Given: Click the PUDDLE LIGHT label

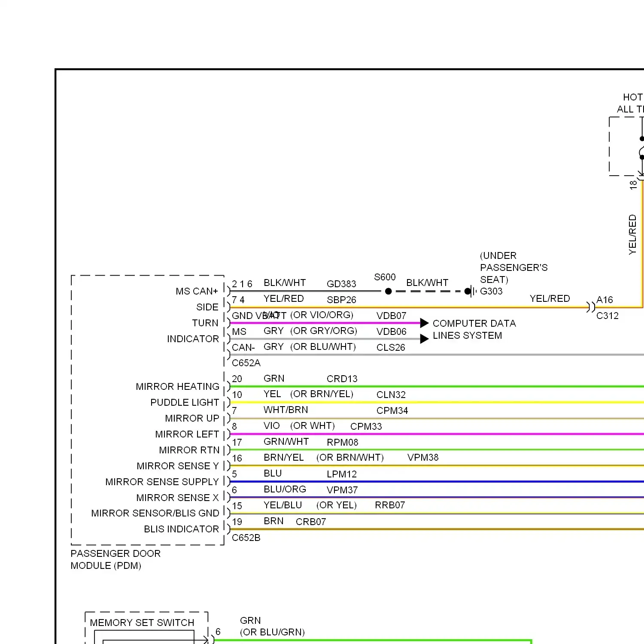Looking at the screenshot, I should pyautogui.click(x=185, y=402).
